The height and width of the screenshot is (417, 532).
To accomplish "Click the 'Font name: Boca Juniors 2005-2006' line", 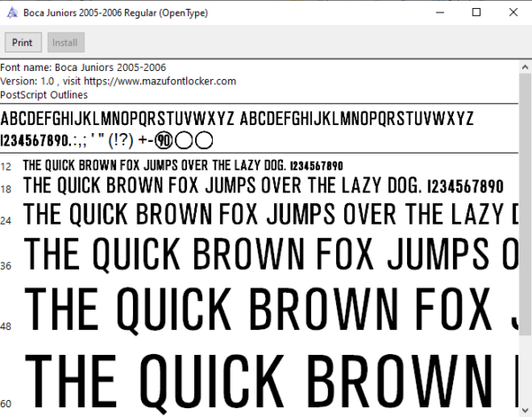I will pyautogui.click(x=83, y=67).
